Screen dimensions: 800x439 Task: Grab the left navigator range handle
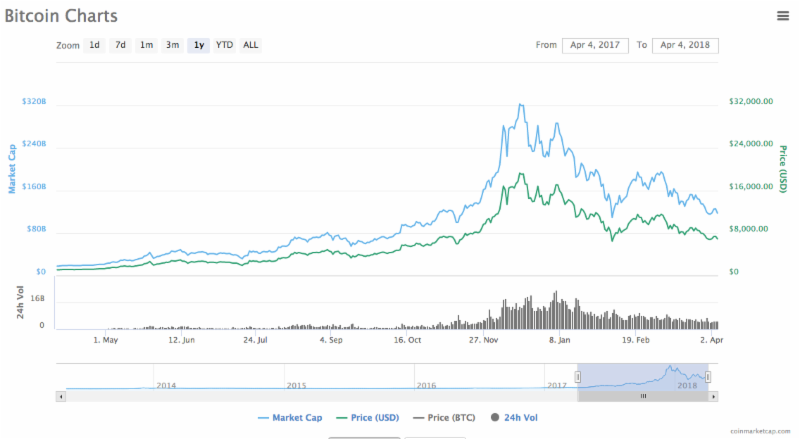pyautogui.click(x=578, y=377)
